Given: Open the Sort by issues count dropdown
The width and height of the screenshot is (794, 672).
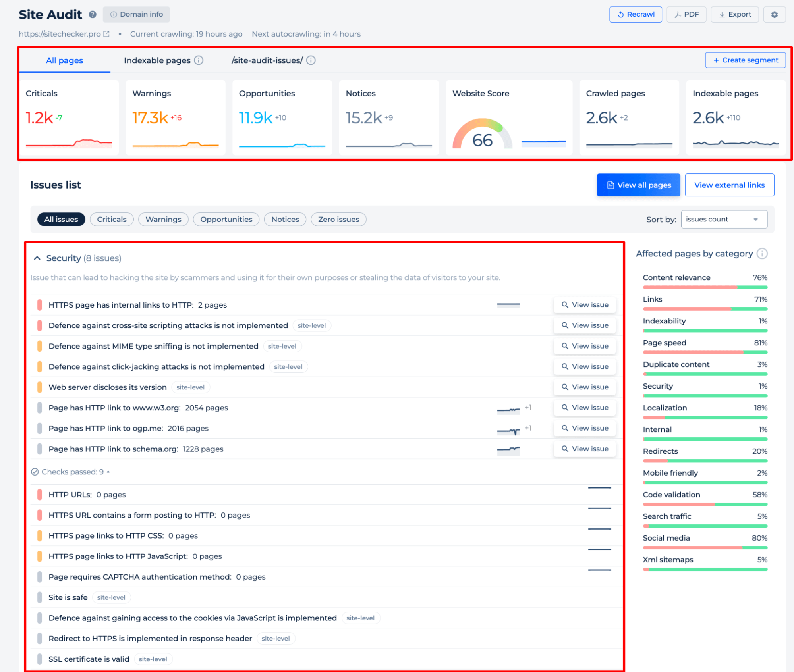Looking at the screenshot, I should [724, 220].
